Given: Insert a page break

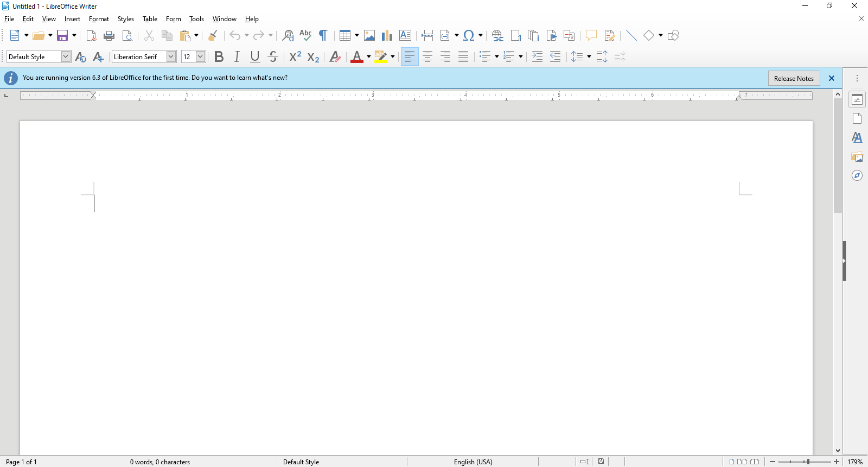Looking at the screenshot, I should click(427, 36).
